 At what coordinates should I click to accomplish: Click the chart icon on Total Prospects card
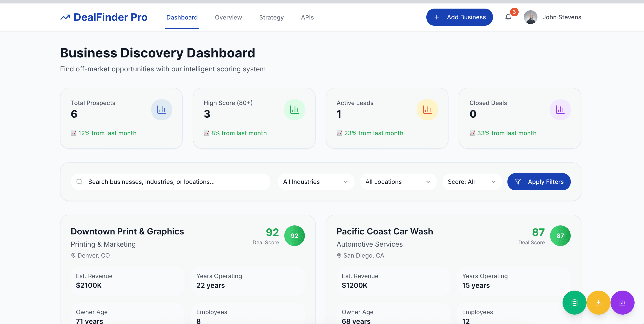(x=161, y=109)
